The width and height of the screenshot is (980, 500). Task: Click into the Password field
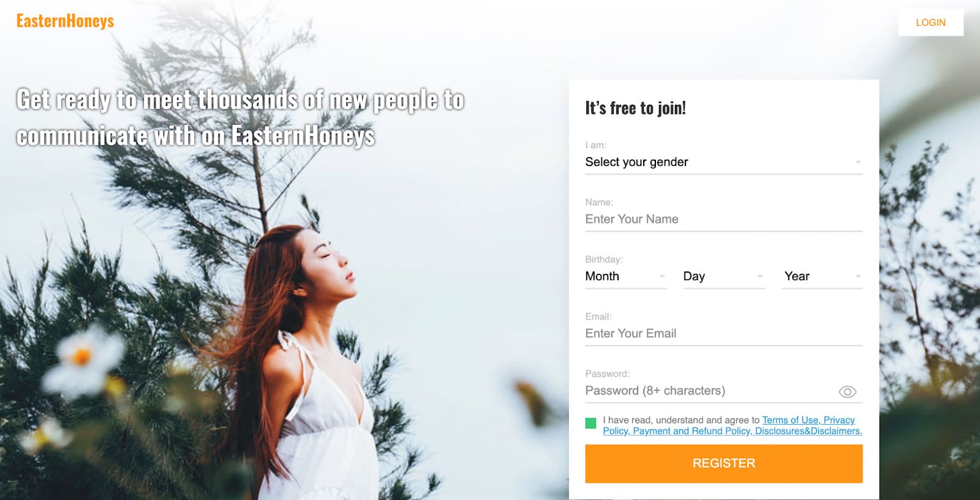click(x=710, y=391)
